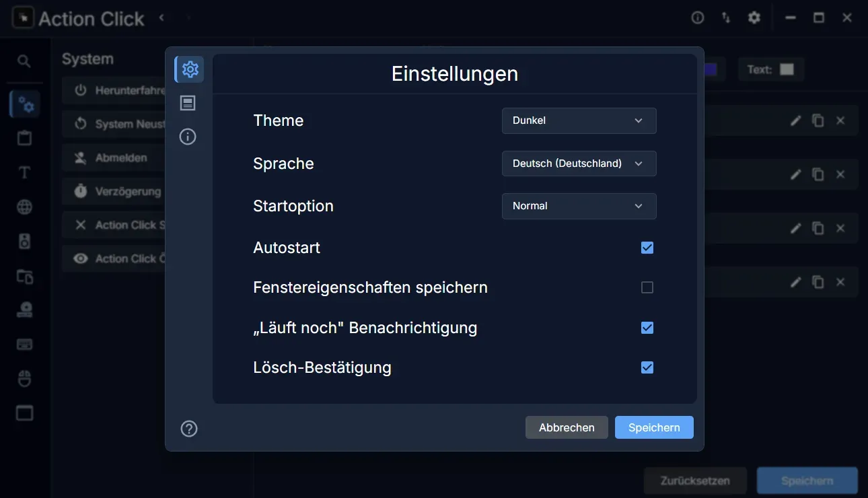Image resolution: width=868 pixels, height=498 pixels.
Task: Click the Theme label text
Action: (x=279, y=120)
